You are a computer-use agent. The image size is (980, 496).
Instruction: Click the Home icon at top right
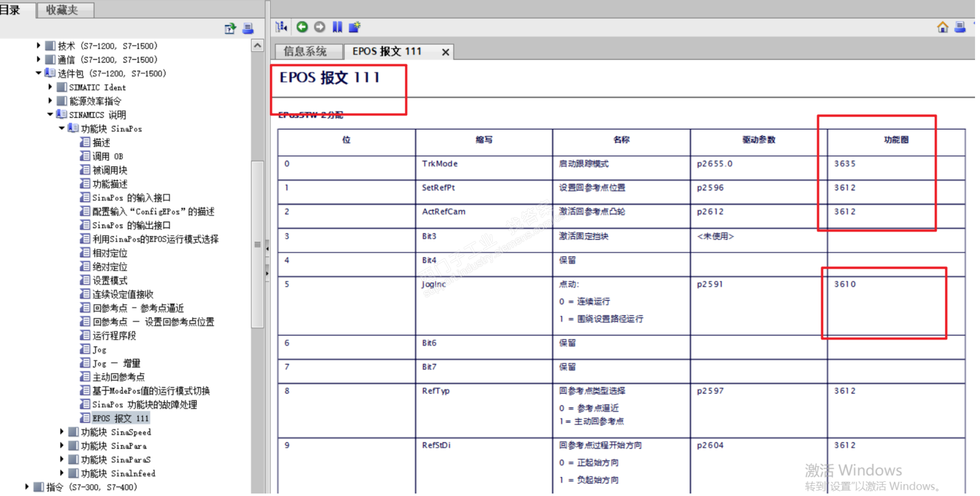943,27
